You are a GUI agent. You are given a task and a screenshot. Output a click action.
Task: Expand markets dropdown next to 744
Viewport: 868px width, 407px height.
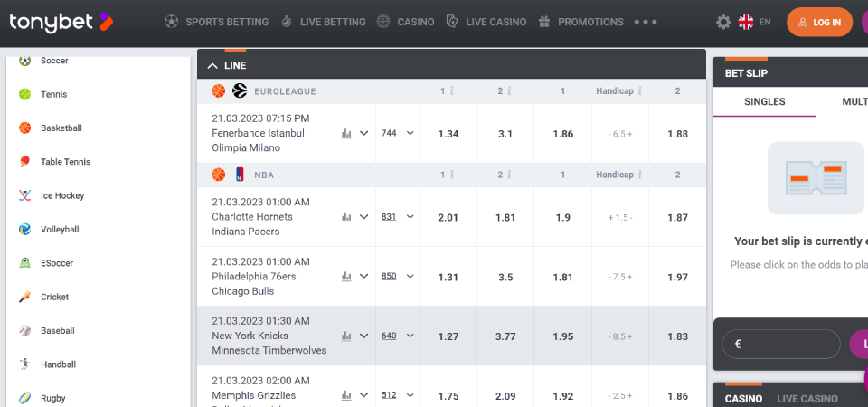[410, 134]
